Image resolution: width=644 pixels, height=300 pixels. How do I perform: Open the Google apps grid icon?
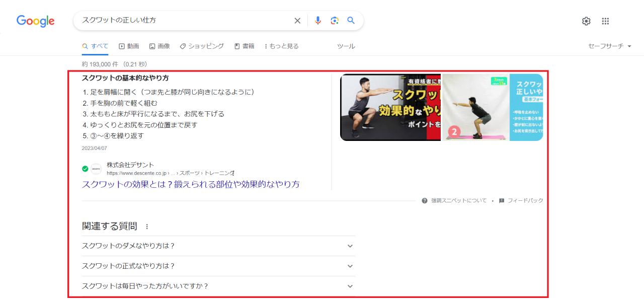[x=605, y=21]
